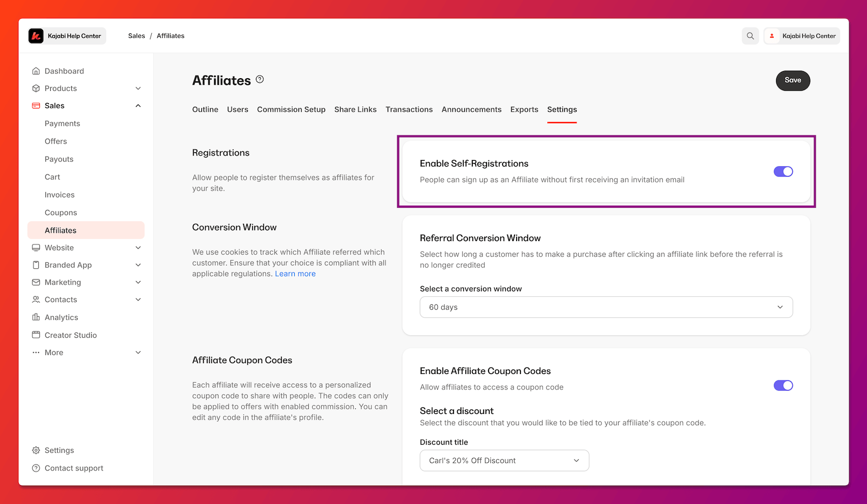Select the Products icon in sidebar

(x=36, y=88)
